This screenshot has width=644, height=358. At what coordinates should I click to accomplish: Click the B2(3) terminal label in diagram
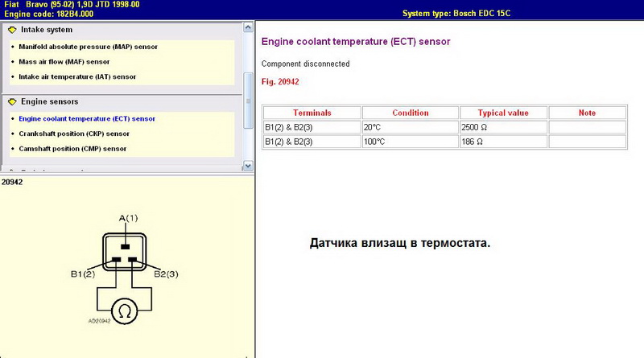click(x=165, y=274)
